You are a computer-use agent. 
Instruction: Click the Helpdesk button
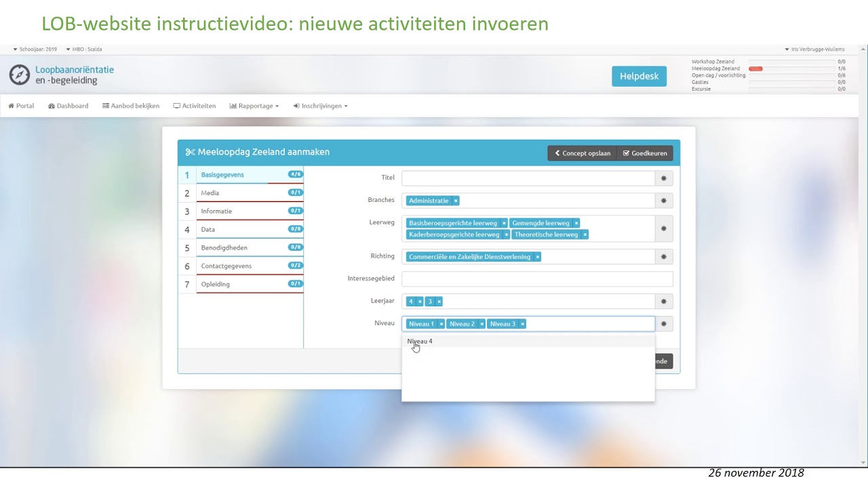pos(639,76)
